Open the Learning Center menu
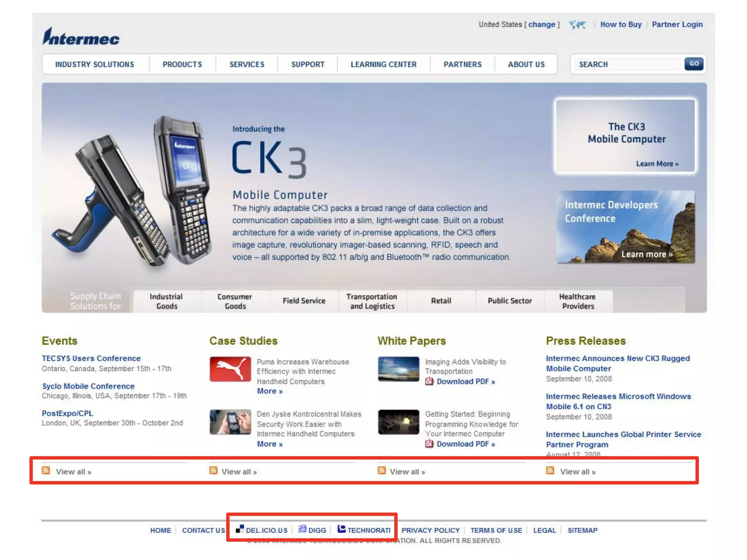 [383, 65]
